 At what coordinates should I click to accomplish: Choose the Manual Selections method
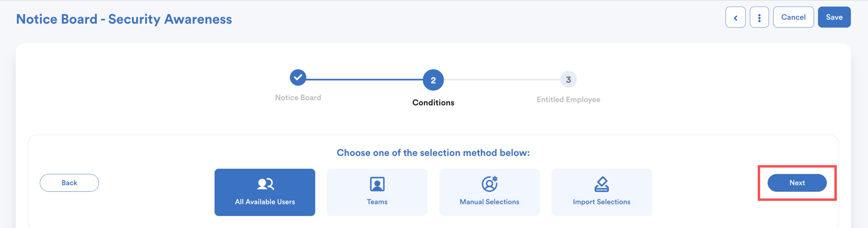489,192
